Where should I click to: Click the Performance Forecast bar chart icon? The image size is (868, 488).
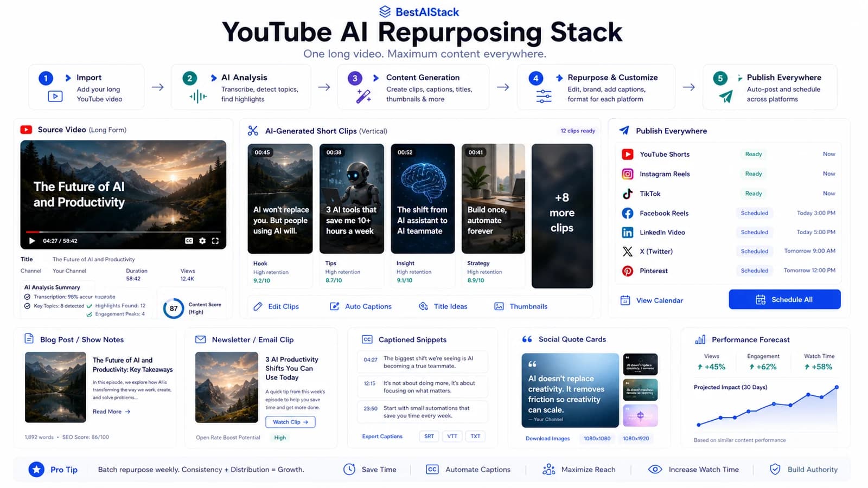tap(700, 339)
